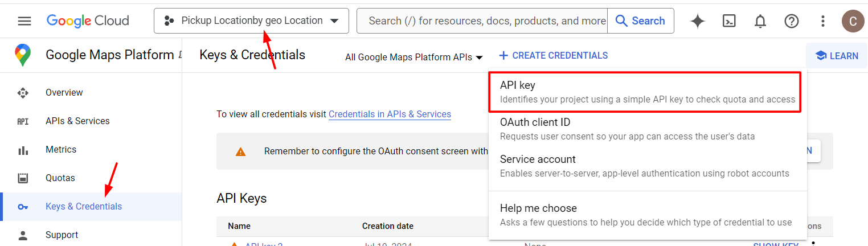Select Keys & Credentials sidebar item

coord(91,206)
